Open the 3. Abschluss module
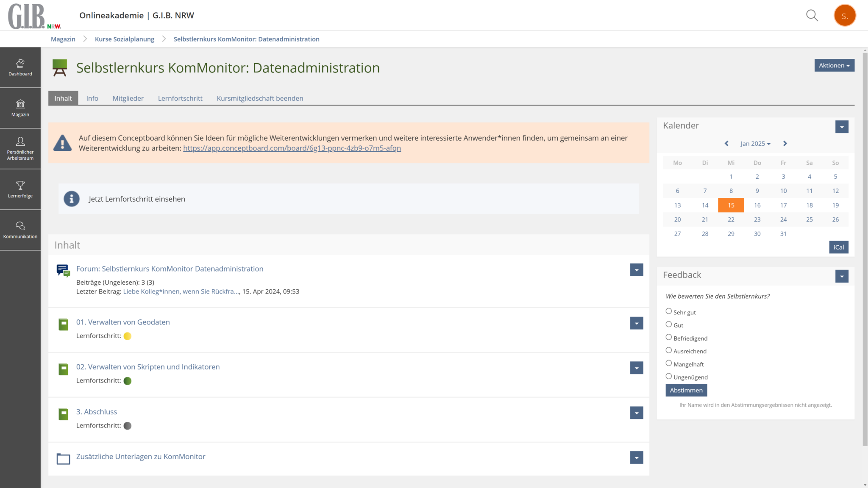This screenshot has width=868, height=488. pyautogui.click(x=97, y=412)
